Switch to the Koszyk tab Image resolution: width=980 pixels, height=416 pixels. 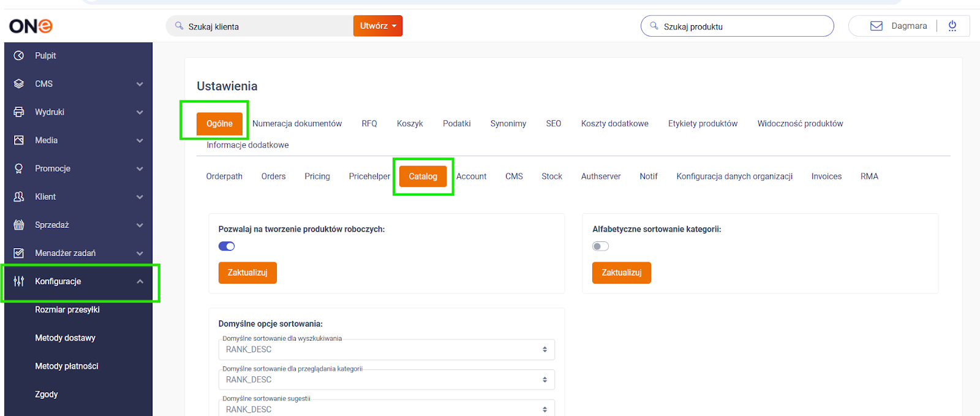[x=410, y=123]
